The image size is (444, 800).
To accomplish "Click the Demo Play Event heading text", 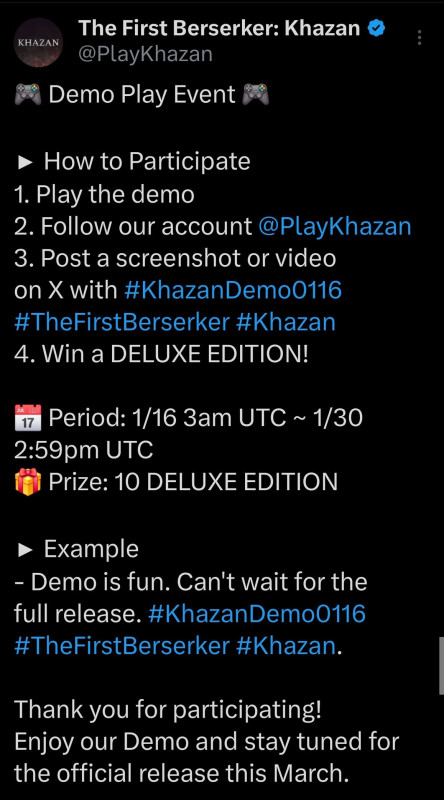I will coord(142,95).
